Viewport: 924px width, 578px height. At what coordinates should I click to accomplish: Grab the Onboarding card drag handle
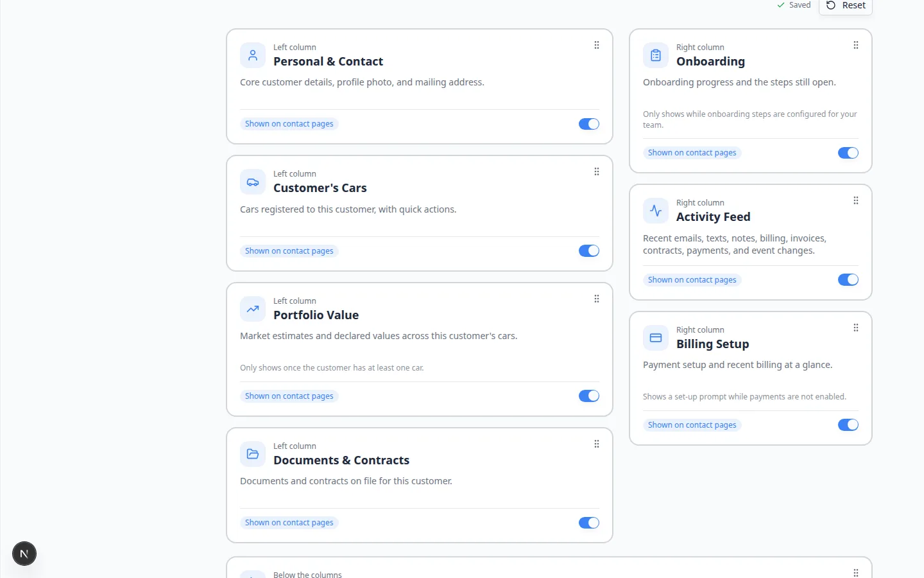856,45
